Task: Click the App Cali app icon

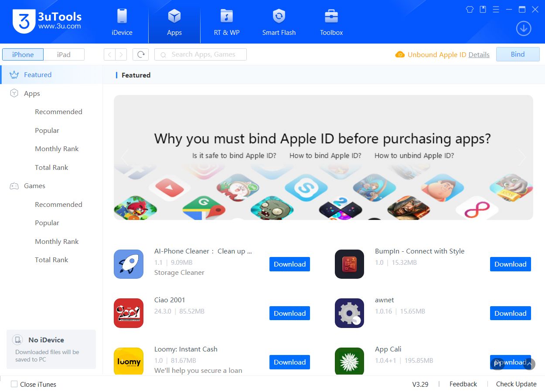Action: [x=349, y=362]
